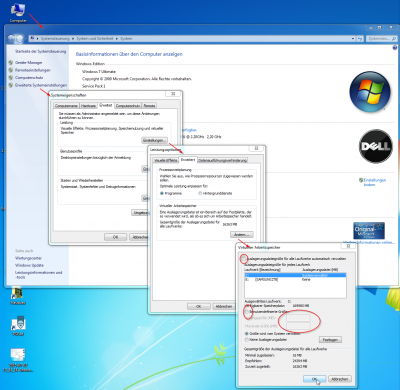The height and width of the screenshot is (390, 400).
Task: Open Erweiterte Systemeinstellungen link
Action: (x=41, y=85)
